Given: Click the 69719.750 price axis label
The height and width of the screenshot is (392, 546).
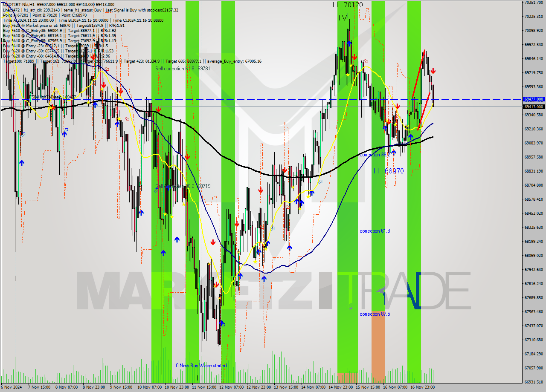Looking at the screenshot, I should 534,72.
